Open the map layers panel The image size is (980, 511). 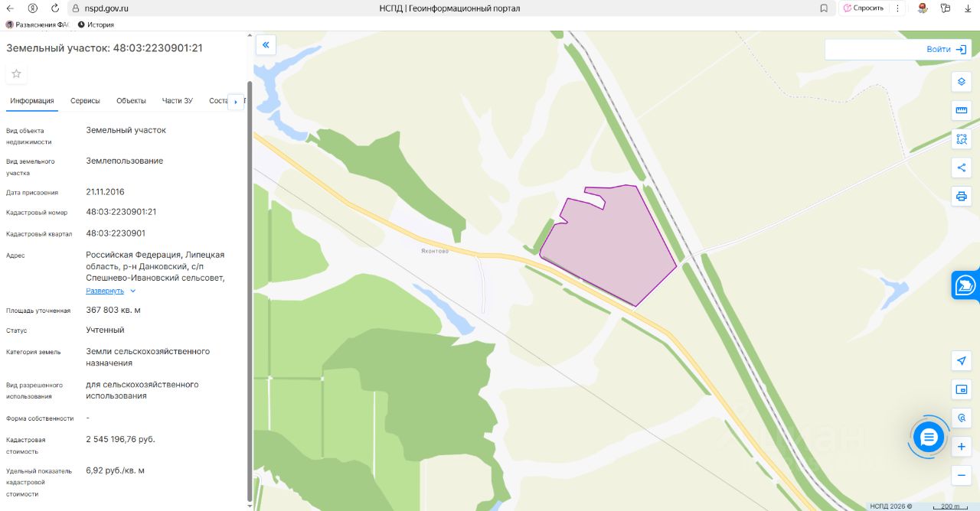click(x=962, y=82)
